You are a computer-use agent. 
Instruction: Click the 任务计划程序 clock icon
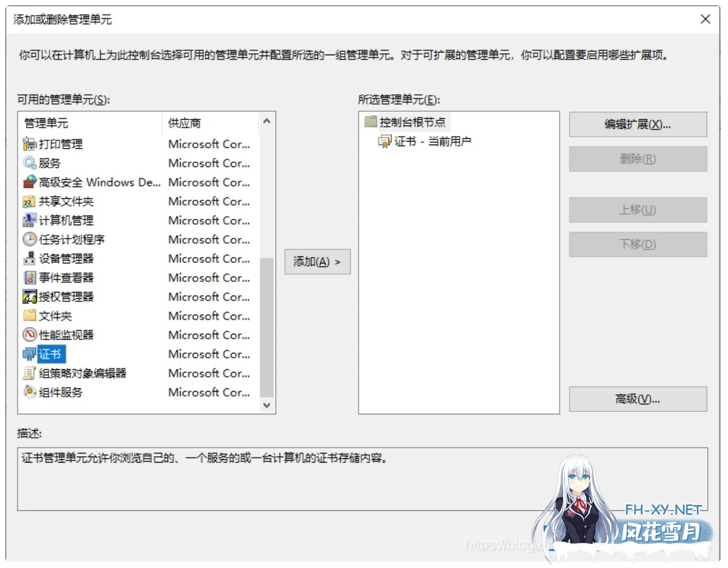click(30, 239)
